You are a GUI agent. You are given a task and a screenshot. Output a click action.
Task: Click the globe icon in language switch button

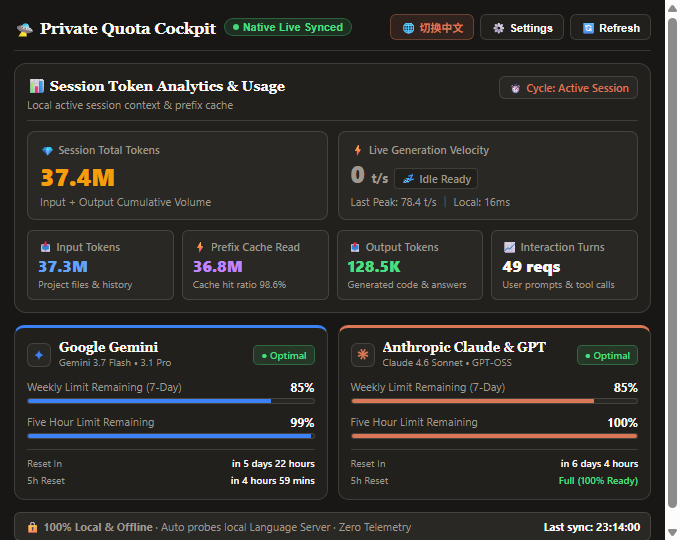click(x=408, y=28)
